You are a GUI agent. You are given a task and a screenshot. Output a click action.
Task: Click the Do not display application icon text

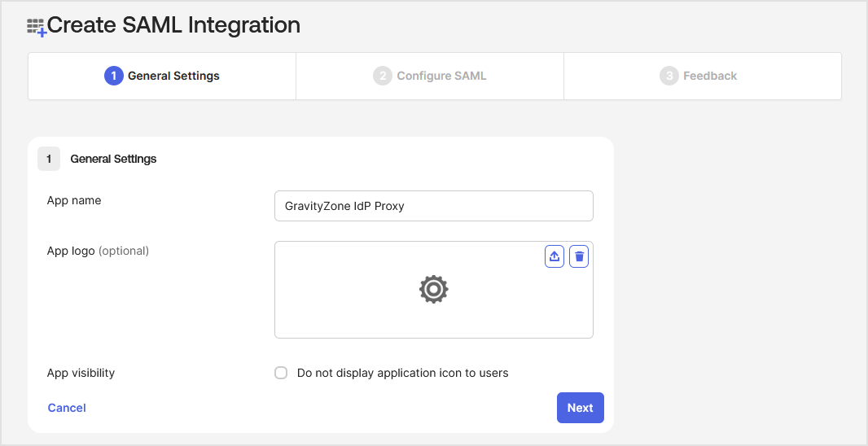(x=402, y=373)
